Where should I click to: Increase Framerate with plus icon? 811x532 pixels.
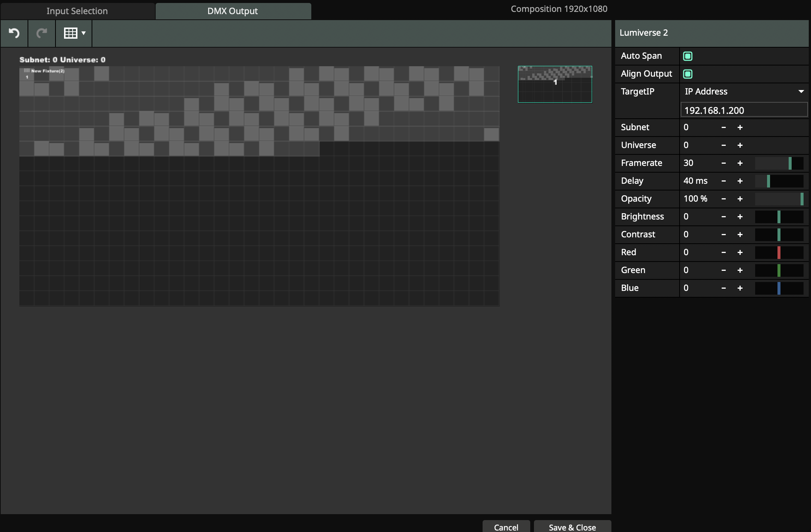point(740,163)
